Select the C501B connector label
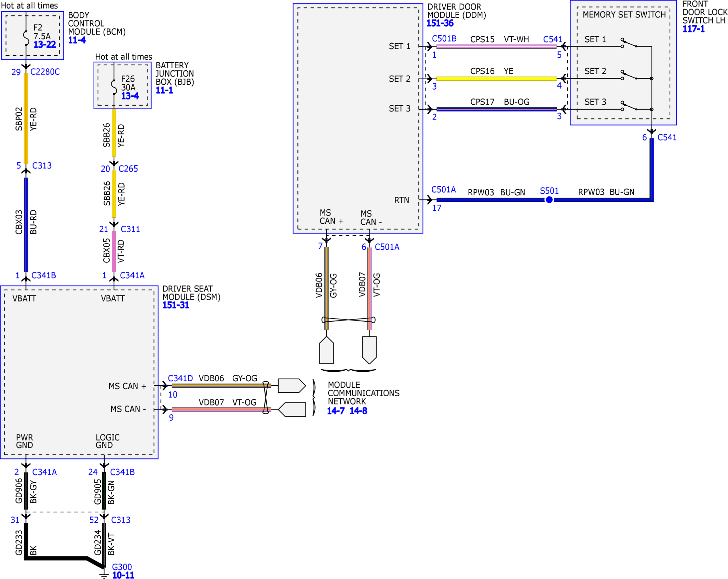 click(444, 39)
